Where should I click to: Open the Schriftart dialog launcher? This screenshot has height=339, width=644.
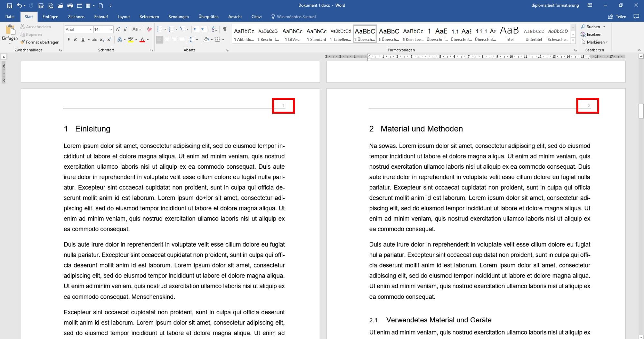152,50
